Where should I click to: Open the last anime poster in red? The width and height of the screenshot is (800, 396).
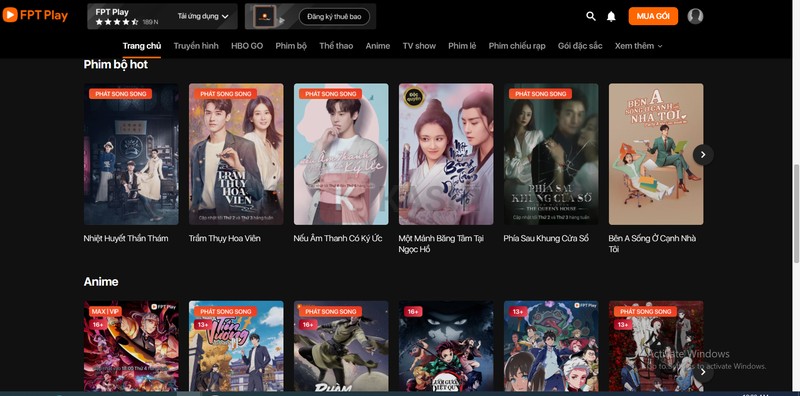tap(656, 346)
